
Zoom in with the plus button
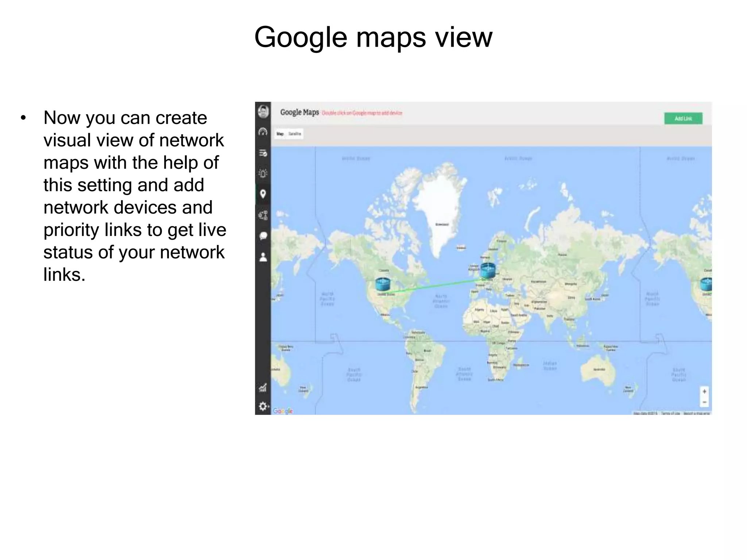click(x=704, y=392)
